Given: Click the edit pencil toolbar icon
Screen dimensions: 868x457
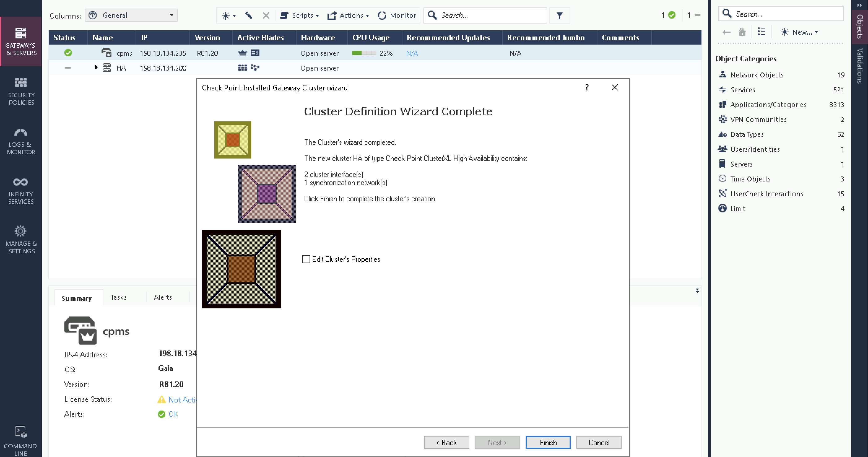Looking at the screenshot, I should (x=249, y=15).
